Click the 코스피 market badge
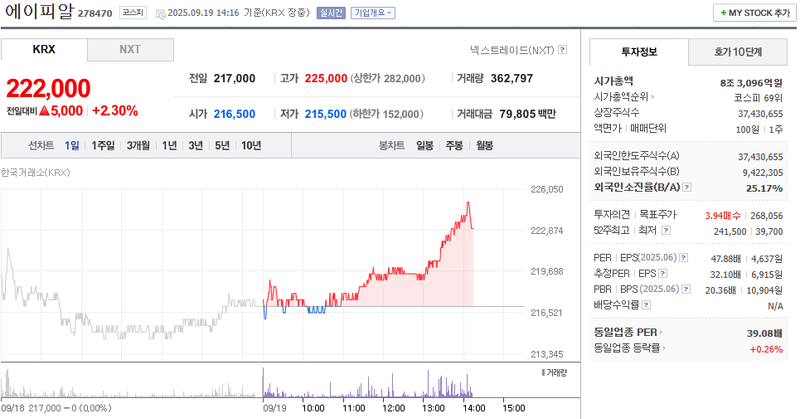Screen dimensions: 800x419 coord(133,13)
